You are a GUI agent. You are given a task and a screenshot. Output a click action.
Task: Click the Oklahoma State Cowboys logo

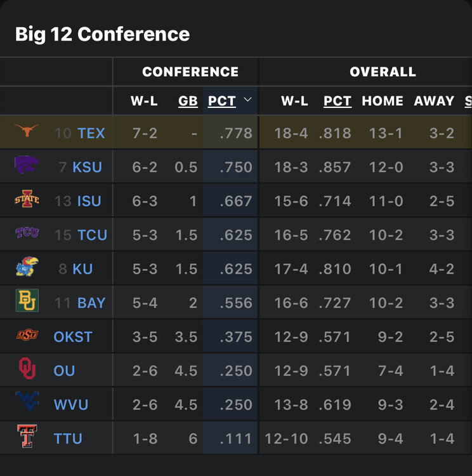tap(27, 336)
